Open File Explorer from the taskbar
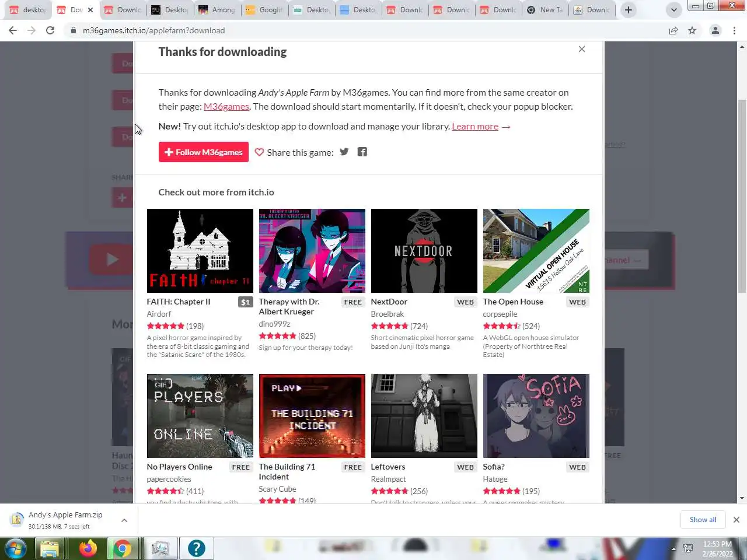The height and width of the screenshot is (560, 747). click(50, 548)
